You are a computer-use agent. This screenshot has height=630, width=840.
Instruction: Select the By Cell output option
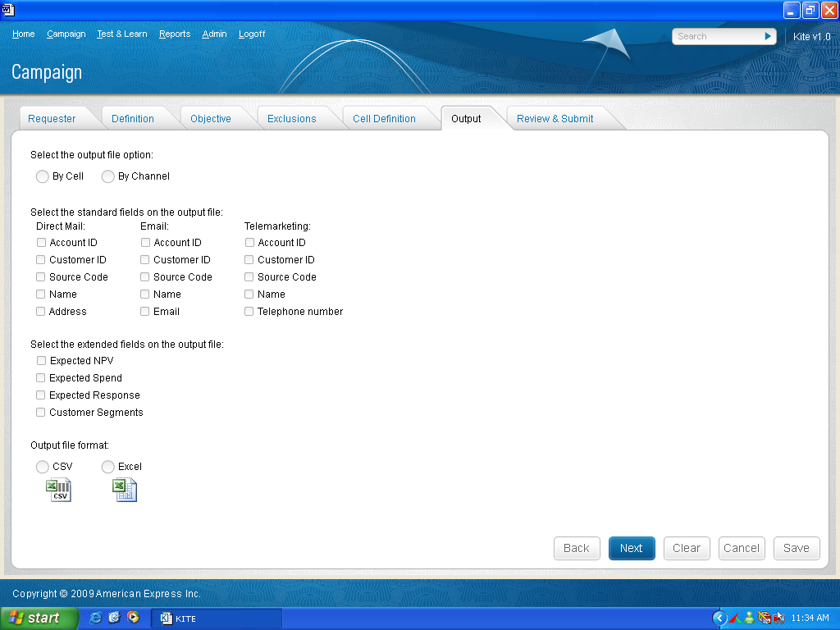click(43, 176)
